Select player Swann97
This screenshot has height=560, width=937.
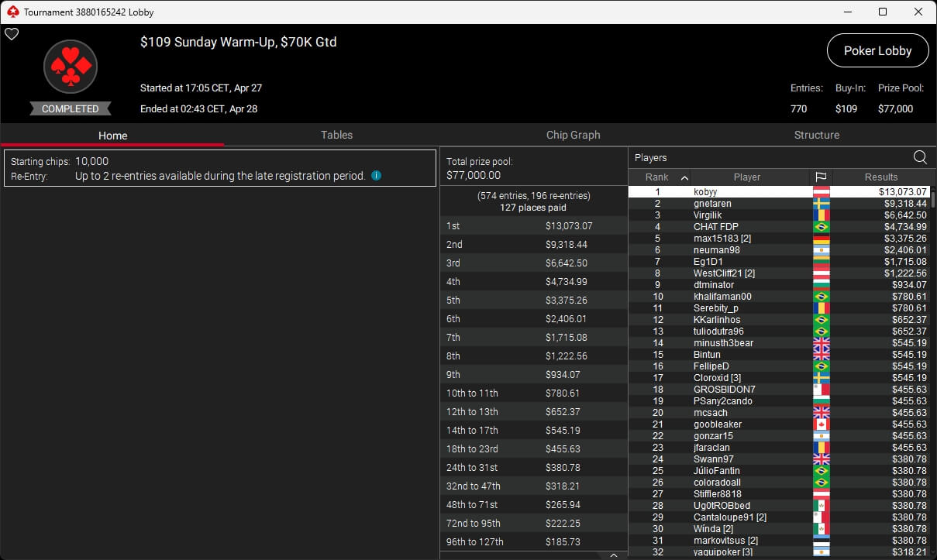(x=779, y=459)
